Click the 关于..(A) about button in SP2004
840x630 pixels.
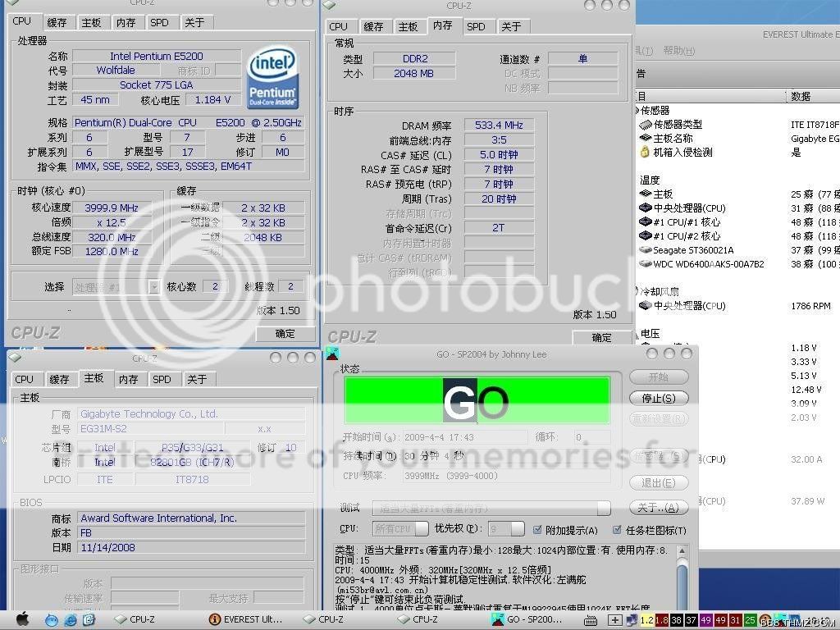coord(659,507)
